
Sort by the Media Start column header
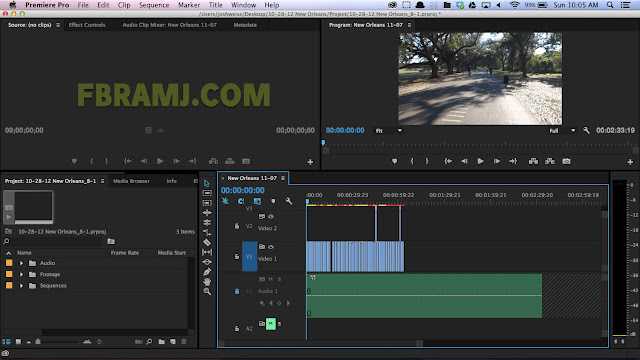[x=171, y=253]
